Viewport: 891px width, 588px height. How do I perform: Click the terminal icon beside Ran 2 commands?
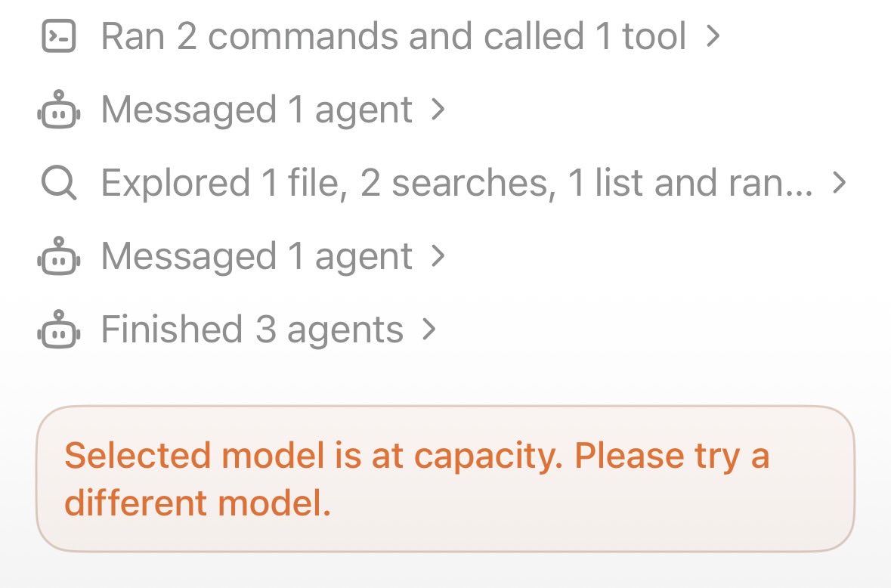pyautogui.click(x=59, y=36)
